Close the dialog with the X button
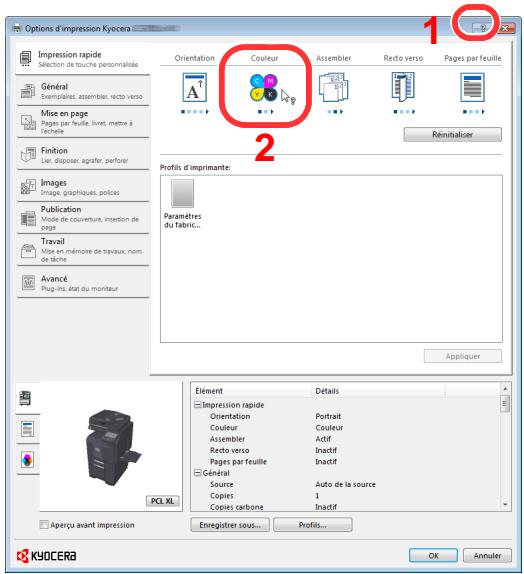This screenshot has width=524, height=574. click(x=505, y=28)
